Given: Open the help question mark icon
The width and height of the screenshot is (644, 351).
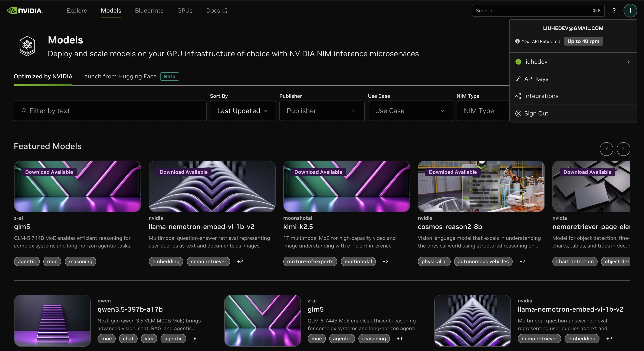Looking at the screenshot, I should coord(614,10).
